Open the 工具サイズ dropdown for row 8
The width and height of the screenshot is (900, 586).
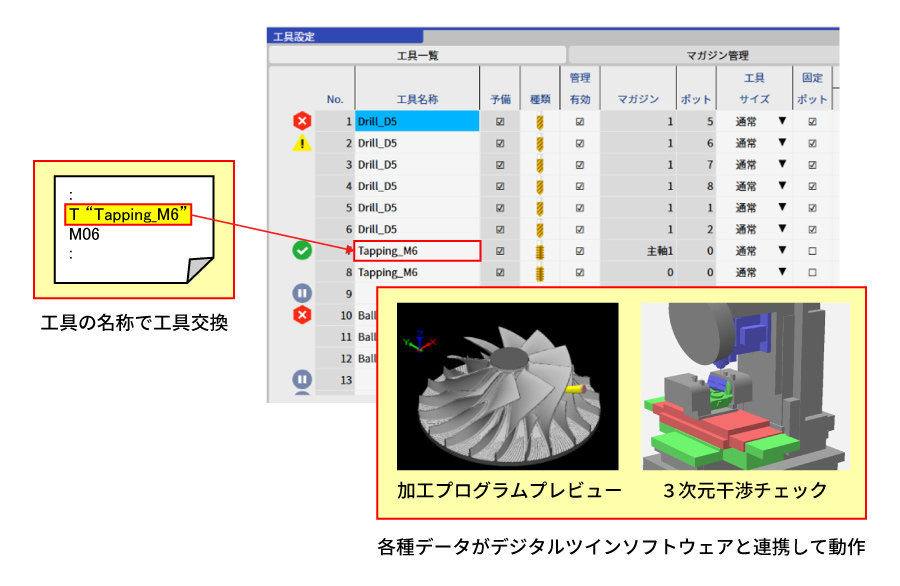pyautogui.click(x=782, y=272)
